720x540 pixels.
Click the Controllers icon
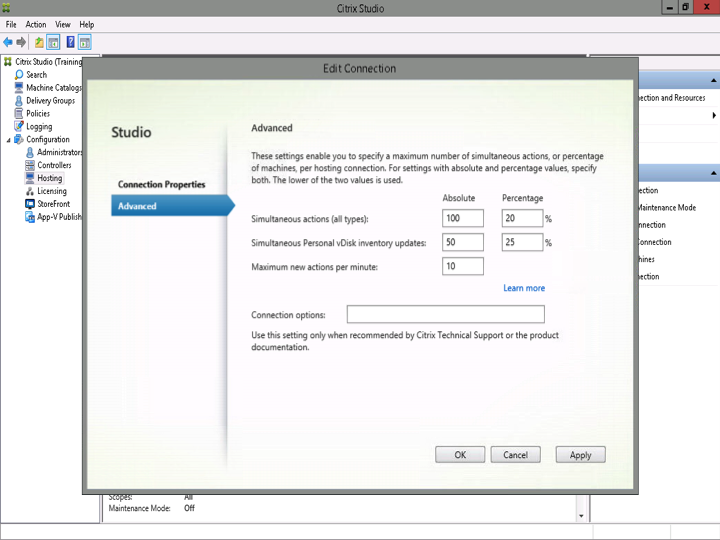(x=30, y=165)
